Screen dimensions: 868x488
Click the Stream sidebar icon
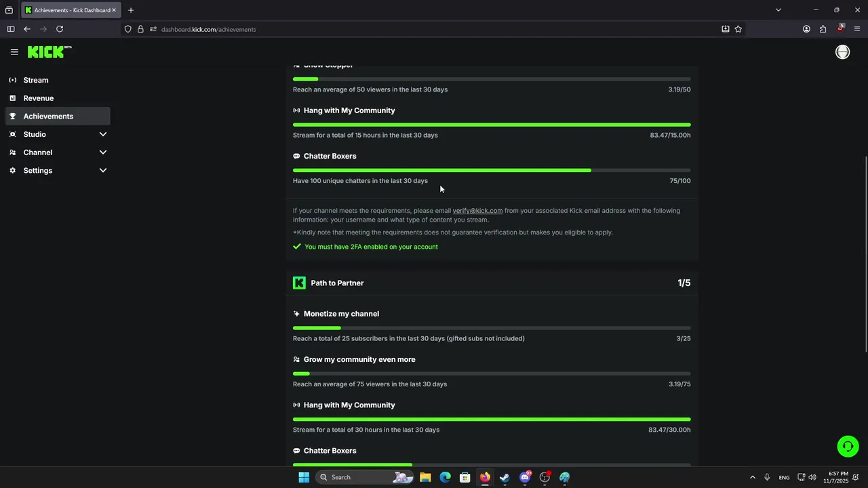[12, 80]
